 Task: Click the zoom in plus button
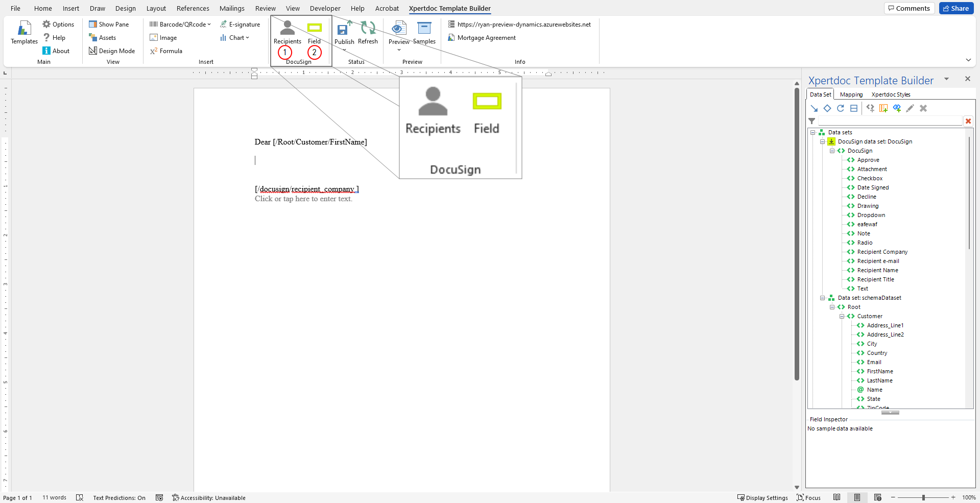point(953,497)
